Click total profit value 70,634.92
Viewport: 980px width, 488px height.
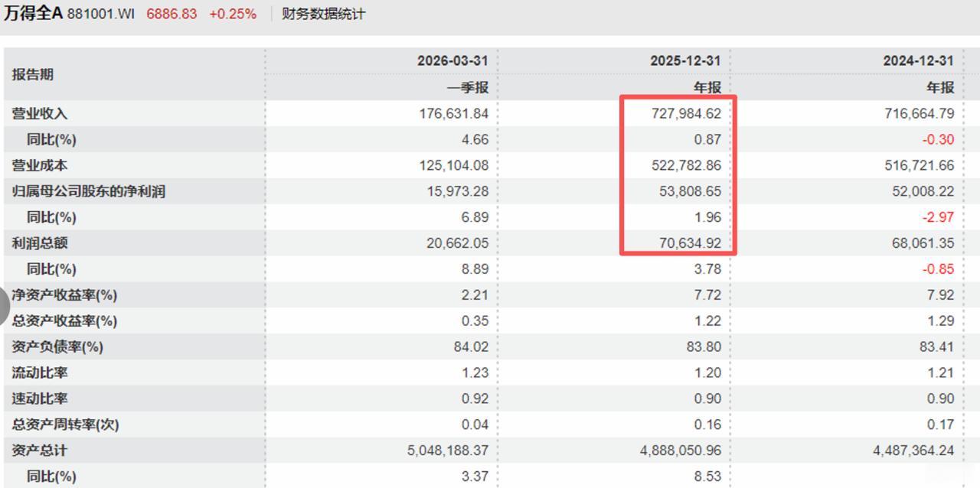click(691, 243)
